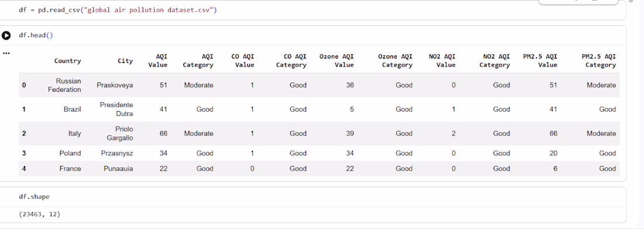
Task: Place cursor in the df.head() code
Action: [36, 35]
